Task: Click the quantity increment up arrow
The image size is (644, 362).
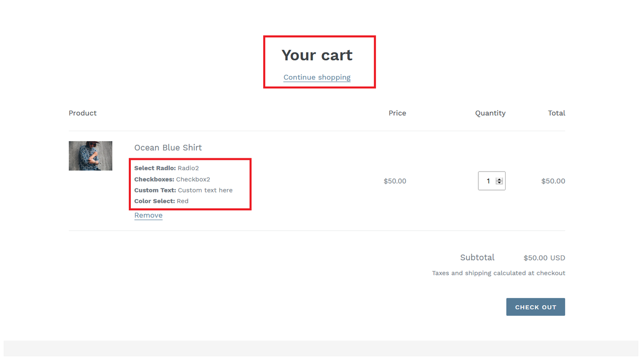Action: [499, 178]
